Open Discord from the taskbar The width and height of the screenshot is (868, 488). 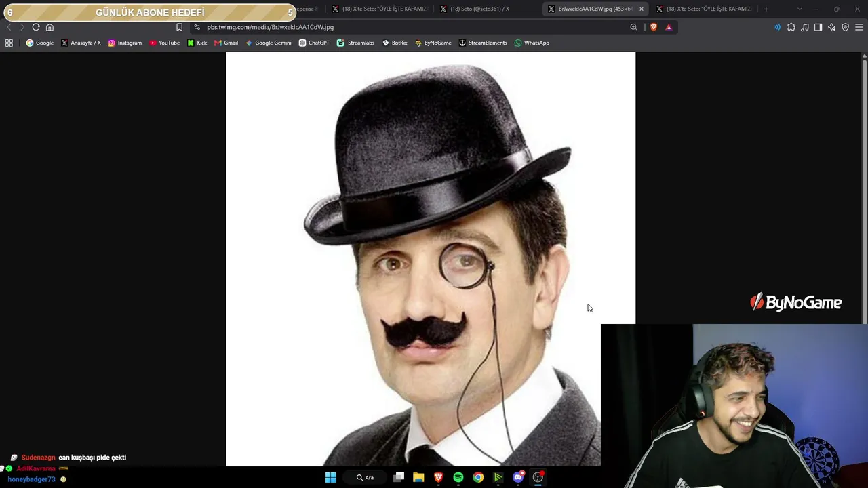coord(518,477)
